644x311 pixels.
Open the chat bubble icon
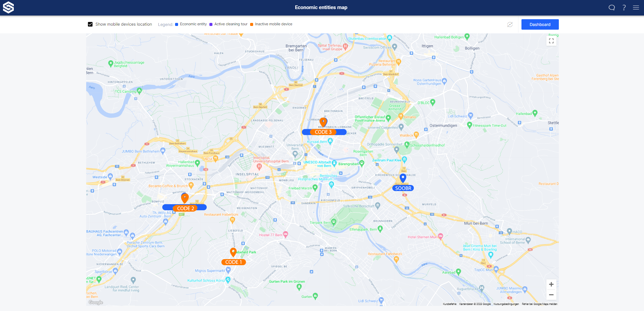pyautogui.click(x=612, y=7)
